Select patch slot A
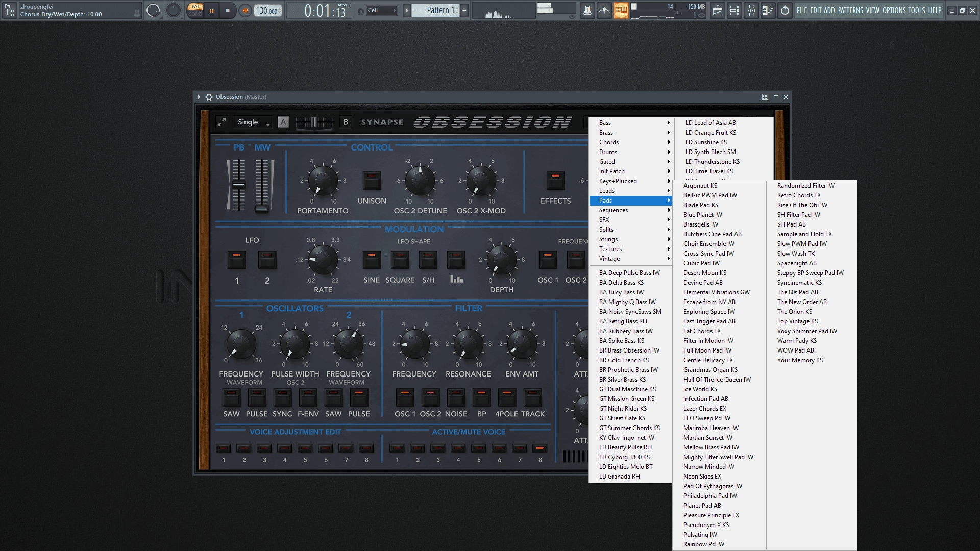This screenshot has width=980, height=551. (283, 122)
